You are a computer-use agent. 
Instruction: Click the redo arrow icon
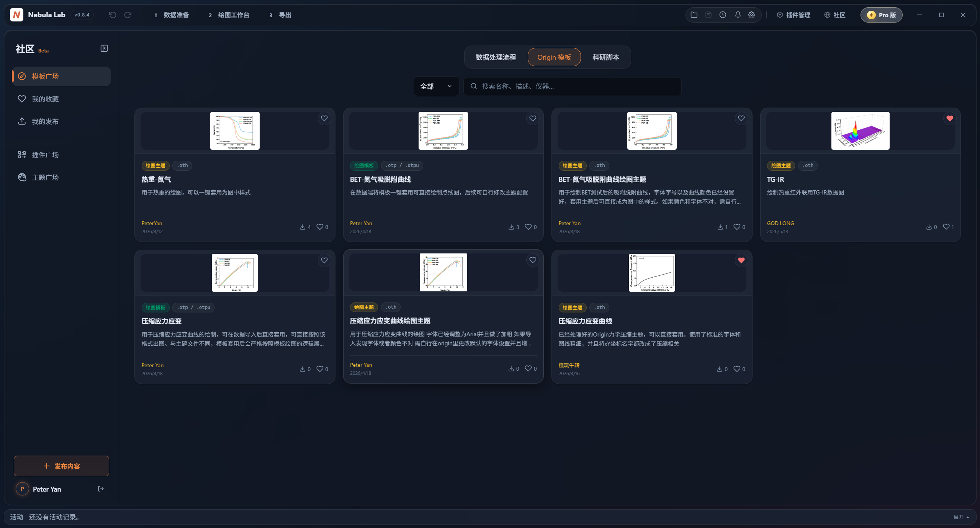[128, 15]
